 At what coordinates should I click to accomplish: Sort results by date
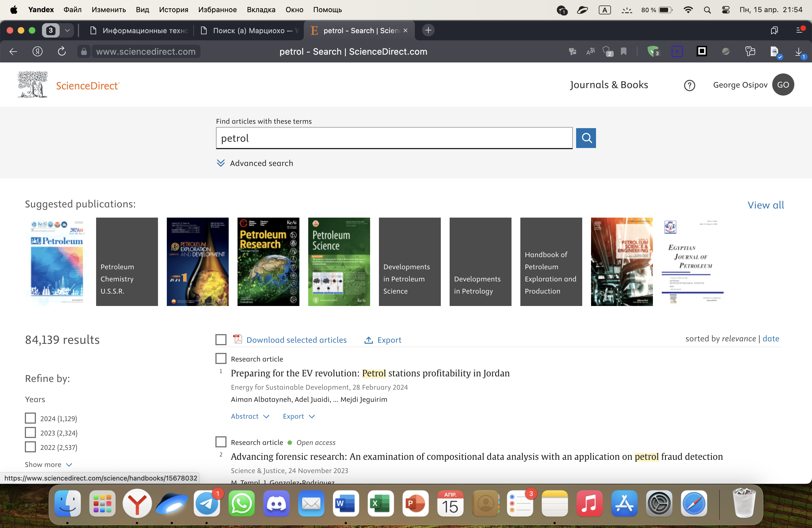(771, 339)
